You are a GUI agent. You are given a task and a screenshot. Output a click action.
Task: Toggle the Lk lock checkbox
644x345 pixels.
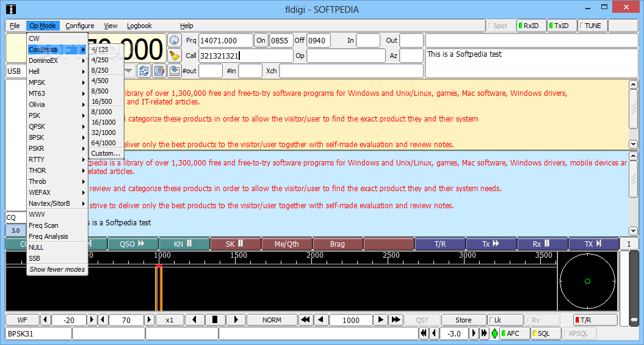(x=505, y=320)
